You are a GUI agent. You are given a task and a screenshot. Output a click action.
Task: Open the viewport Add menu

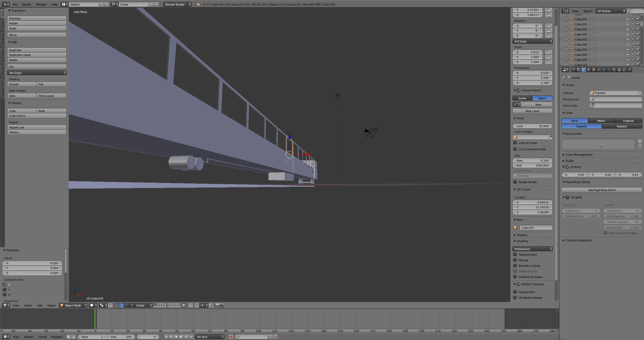pos(40,305)
